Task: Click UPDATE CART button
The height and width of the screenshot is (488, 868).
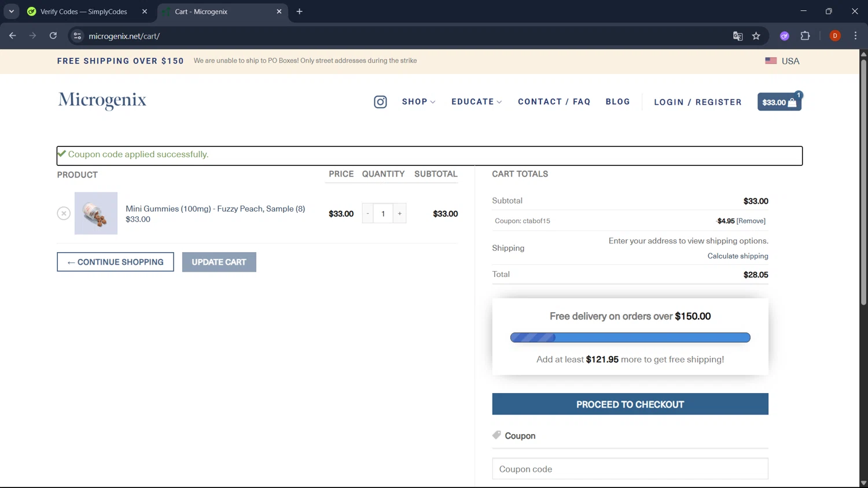Action: point(219,262)
